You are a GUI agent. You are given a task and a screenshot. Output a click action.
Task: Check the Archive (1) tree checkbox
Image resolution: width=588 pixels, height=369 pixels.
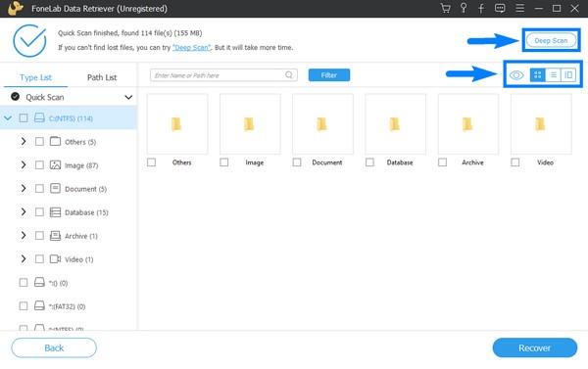point(39,236)
